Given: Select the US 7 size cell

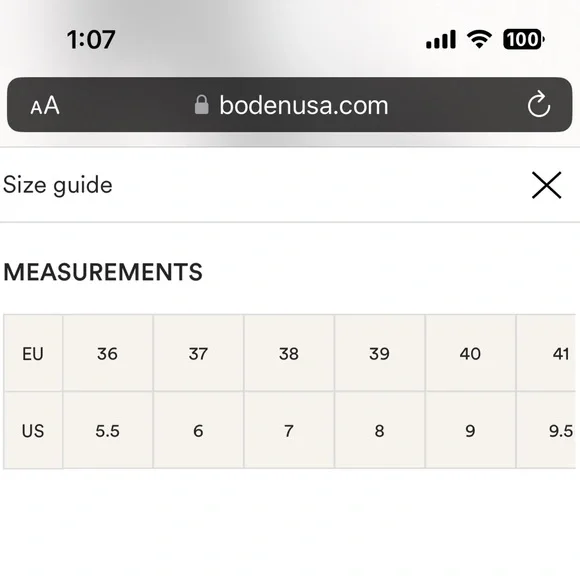Looking at the screenshot, I should pos(289,430).
